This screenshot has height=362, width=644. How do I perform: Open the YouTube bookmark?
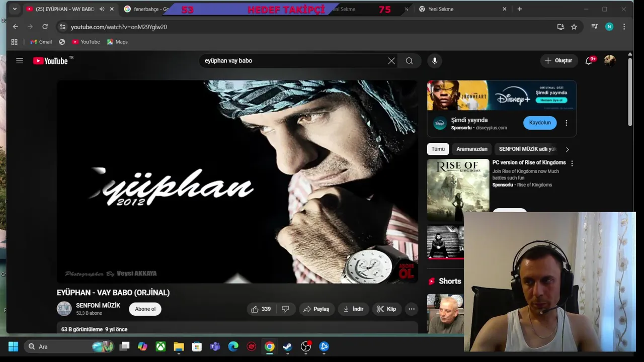pos(86,42)
